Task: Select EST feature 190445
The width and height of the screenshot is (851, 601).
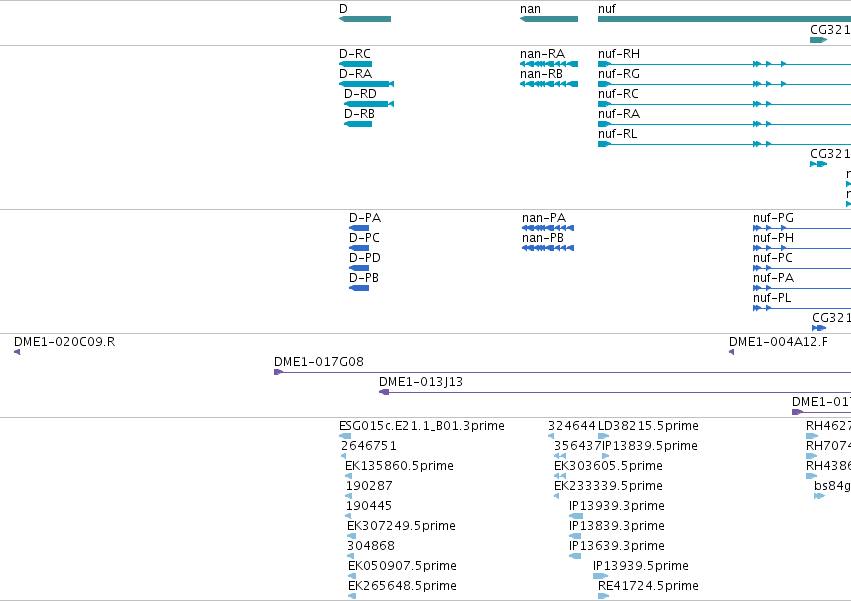Action: click(x=349, y=516)
